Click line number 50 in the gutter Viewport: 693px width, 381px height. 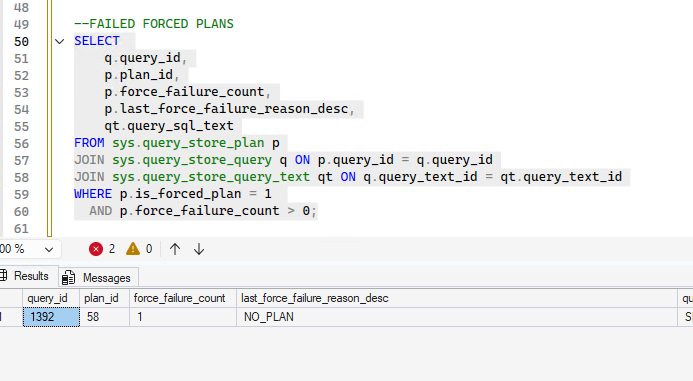click(21, 42)
